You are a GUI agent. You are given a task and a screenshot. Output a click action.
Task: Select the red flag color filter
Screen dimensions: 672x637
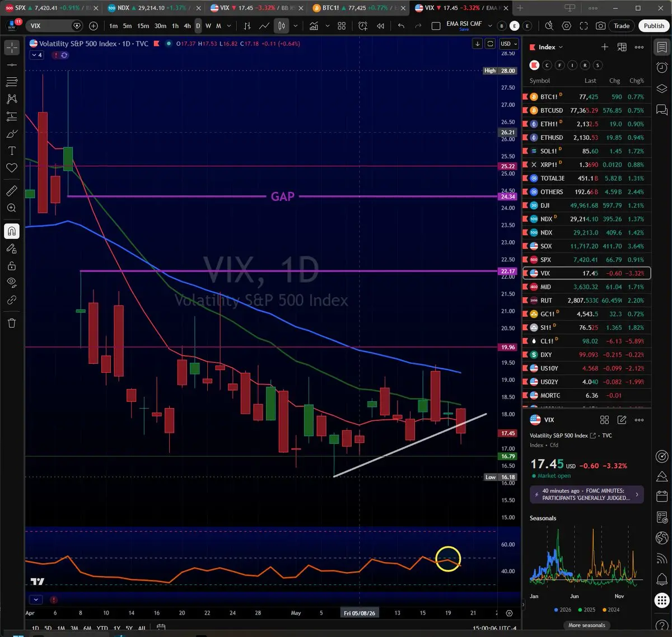pyautogui.click(x=534, y=65)
